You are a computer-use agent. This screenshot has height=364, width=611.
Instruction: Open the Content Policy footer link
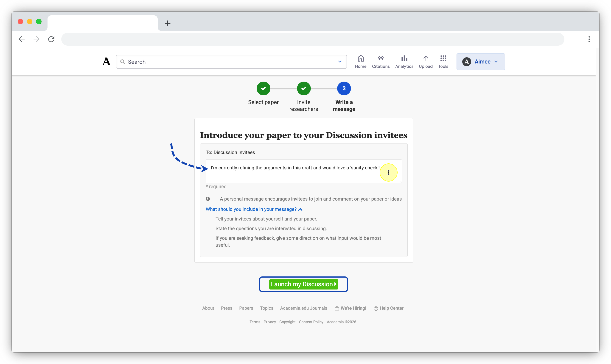(311, 322)
